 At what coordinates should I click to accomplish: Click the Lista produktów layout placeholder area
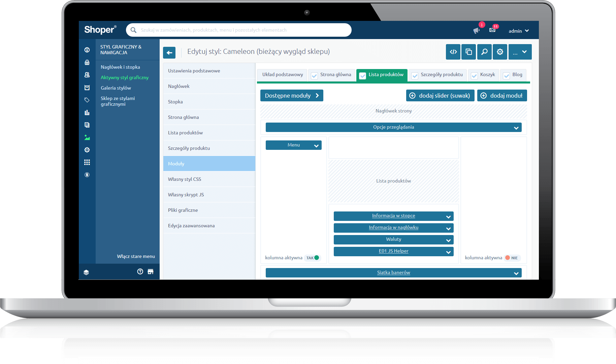tap(393, 181)
